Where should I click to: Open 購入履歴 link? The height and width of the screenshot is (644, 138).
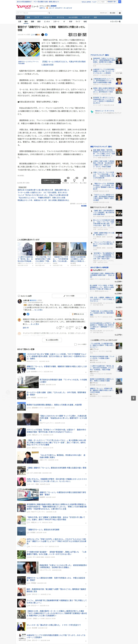[112, 13]
